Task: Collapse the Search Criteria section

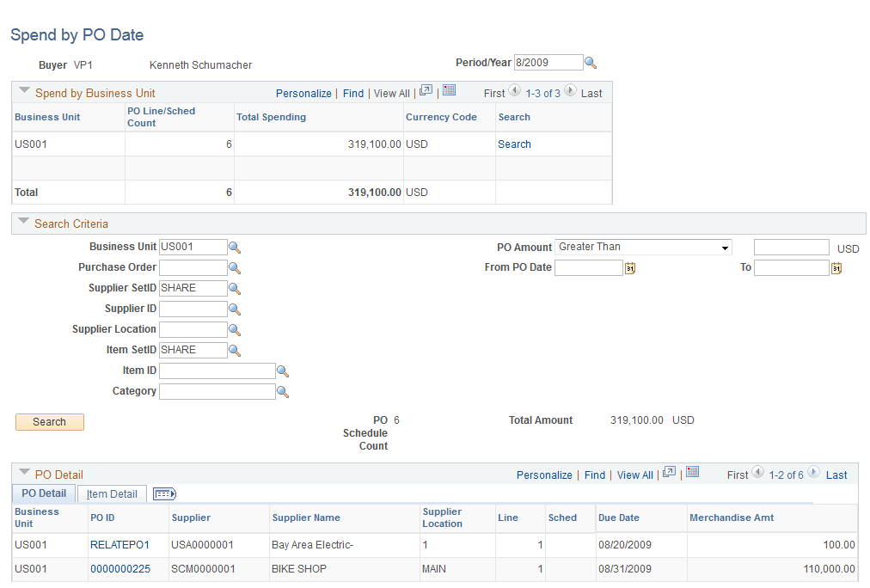Action: coord(22,224)
